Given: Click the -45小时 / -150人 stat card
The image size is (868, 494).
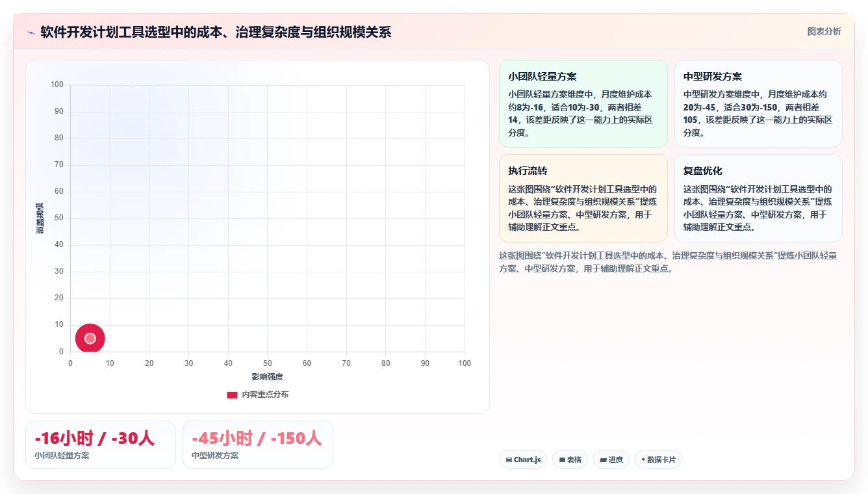Looking at the screenshot, I should coord(258,445).
